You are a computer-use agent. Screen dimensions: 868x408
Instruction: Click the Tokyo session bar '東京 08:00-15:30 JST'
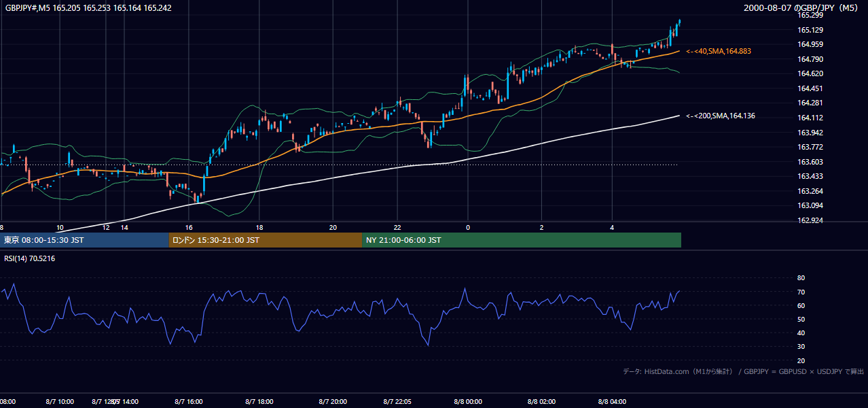point(84,240)
